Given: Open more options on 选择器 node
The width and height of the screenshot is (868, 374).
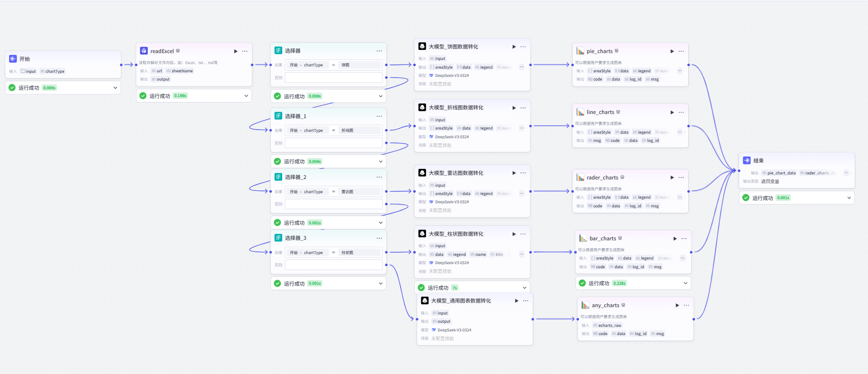Looking at the screenshot, I should 379,51.
